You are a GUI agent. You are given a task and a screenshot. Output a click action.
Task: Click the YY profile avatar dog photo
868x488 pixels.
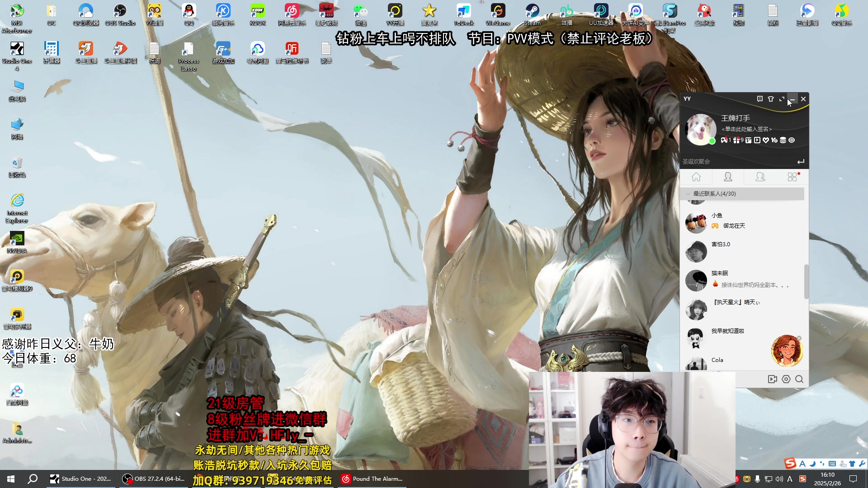pyautogui.click(x=700, y=129)
